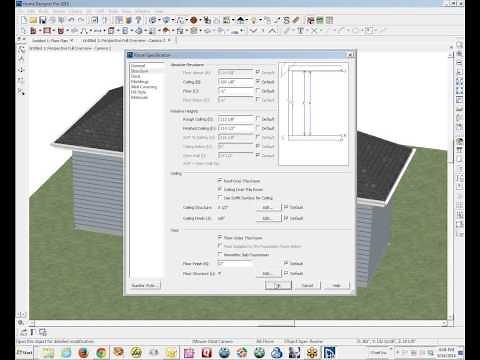Screen dimensions: 480x360
Task: Enable Use Soffit Surface for Ceiling
Action: [220, 198]
